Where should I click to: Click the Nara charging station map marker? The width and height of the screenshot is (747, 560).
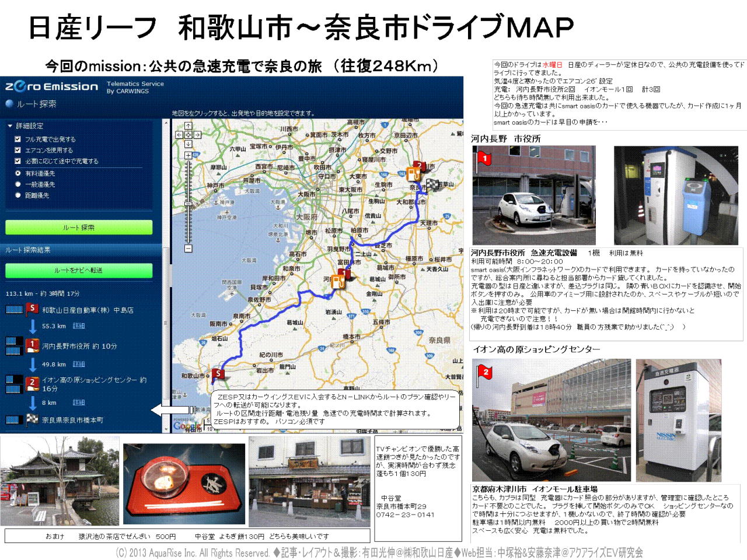click(413, 174)
